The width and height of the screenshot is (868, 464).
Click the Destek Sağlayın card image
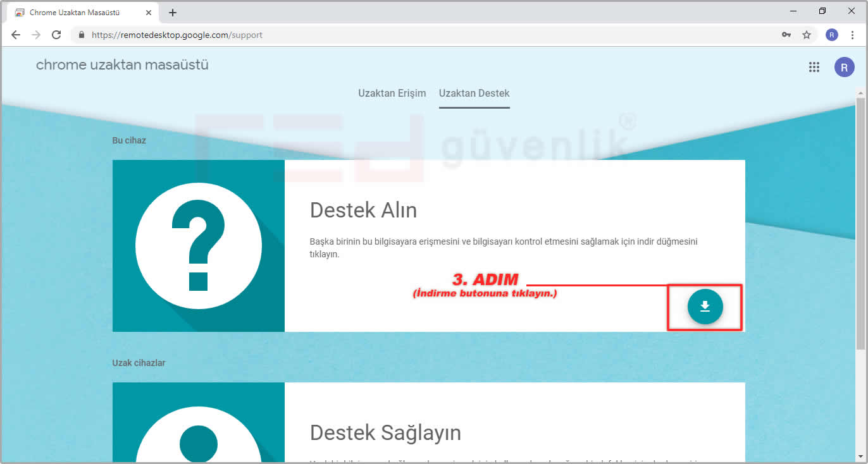[x=199, y=422]
